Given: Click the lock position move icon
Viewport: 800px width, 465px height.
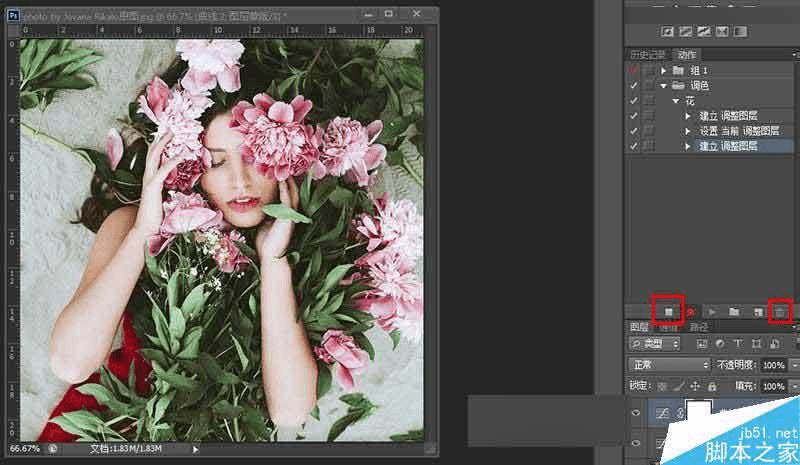Looking at the screenshot, I should point(693,386).
